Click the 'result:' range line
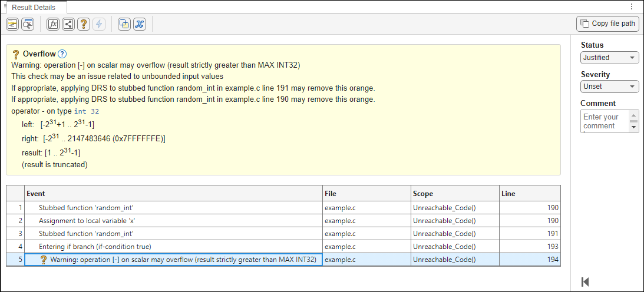The height and width of the screenshot is (292, 644). click(x=51, y=152)
